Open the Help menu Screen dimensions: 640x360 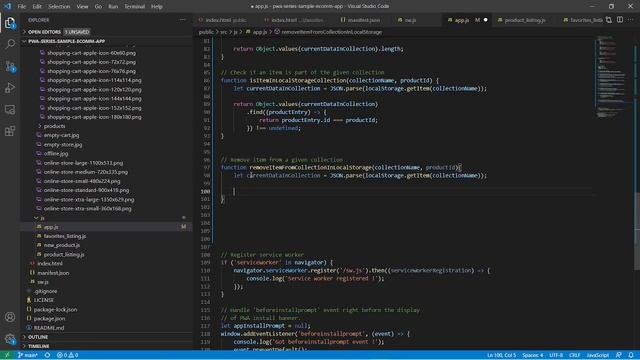click(x=157, y=7)
